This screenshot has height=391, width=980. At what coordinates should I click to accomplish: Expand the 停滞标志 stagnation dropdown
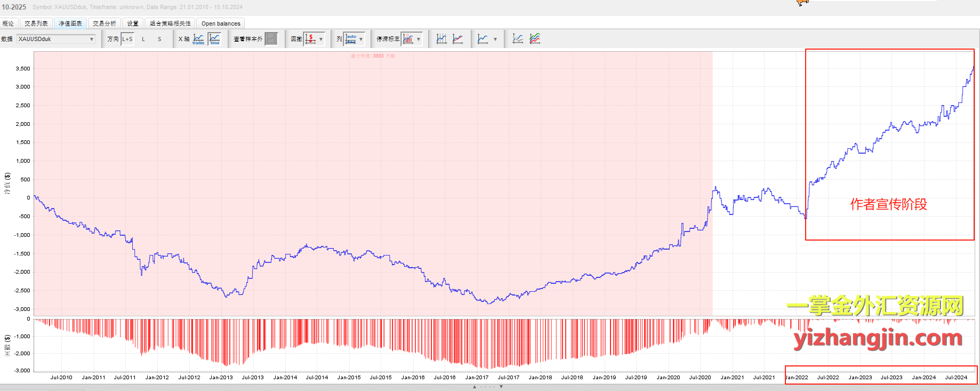pos(419,39)
